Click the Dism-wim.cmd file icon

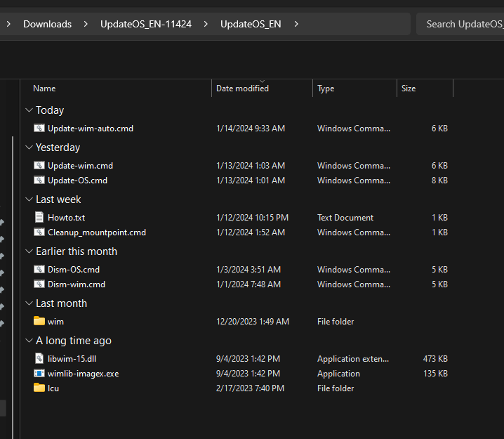coord(39,284)
